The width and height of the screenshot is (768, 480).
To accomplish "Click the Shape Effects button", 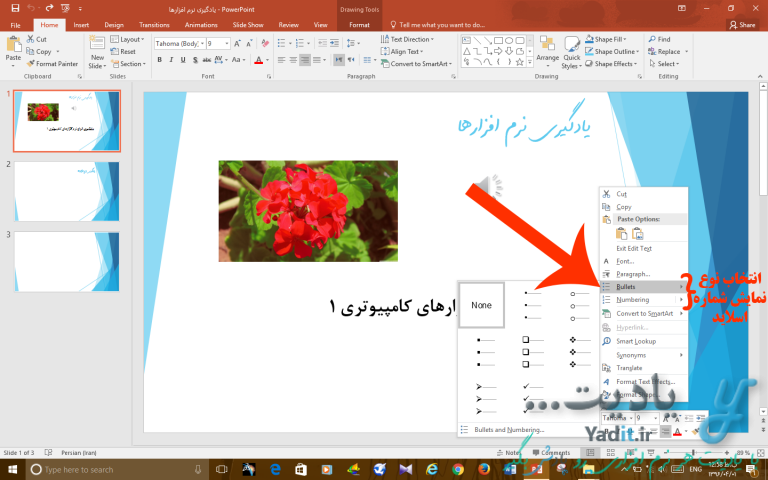I will point(611,64).
